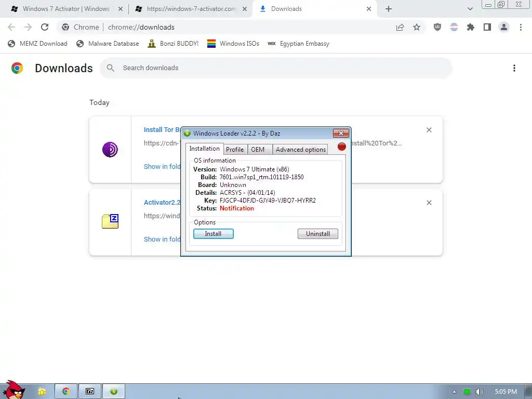Toggle the Chrome side panel

487,27
